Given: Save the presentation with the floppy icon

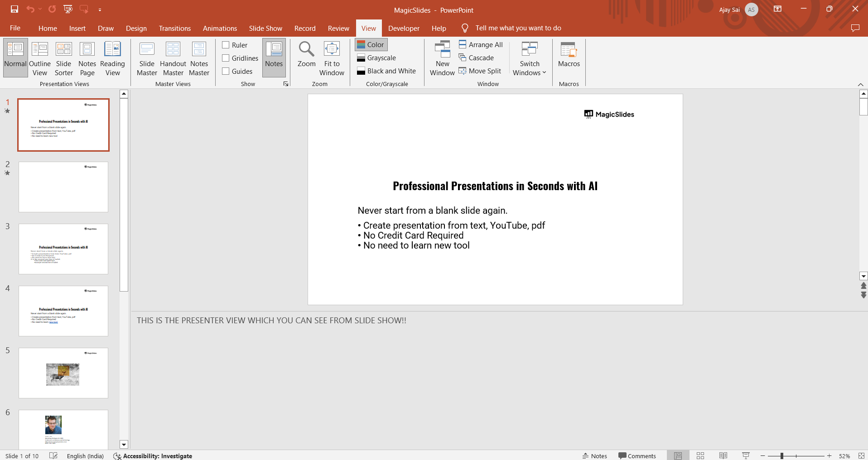Looking at the screenshot, I should tap(14, 9).
